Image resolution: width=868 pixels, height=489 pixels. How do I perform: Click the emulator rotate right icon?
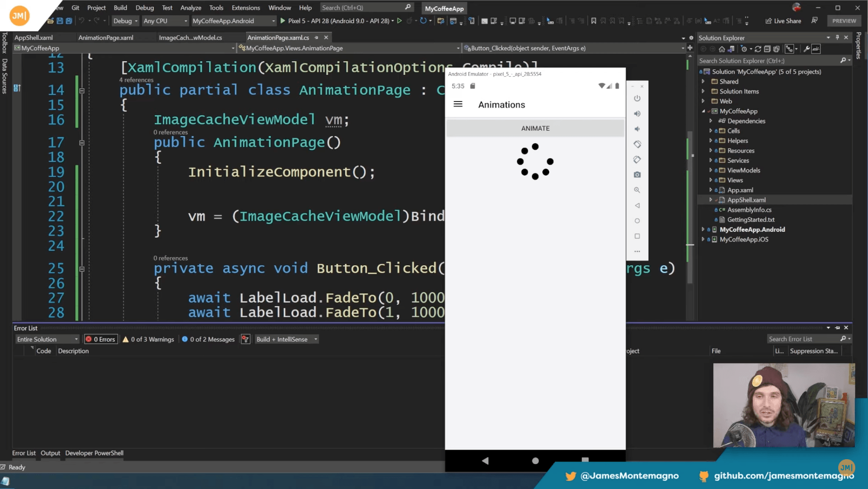click(637, 159)
